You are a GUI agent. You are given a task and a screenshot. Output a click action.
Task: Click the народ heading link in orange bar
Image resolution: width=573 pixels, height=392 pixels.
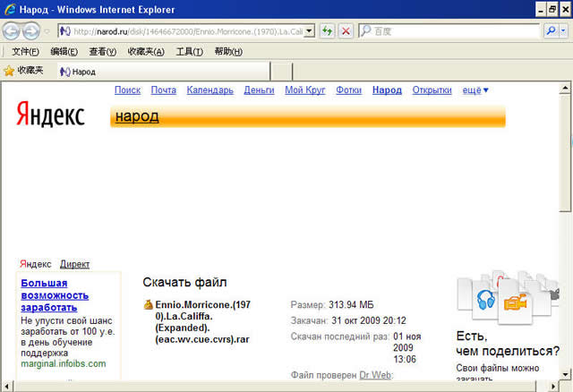click(137, 116)
